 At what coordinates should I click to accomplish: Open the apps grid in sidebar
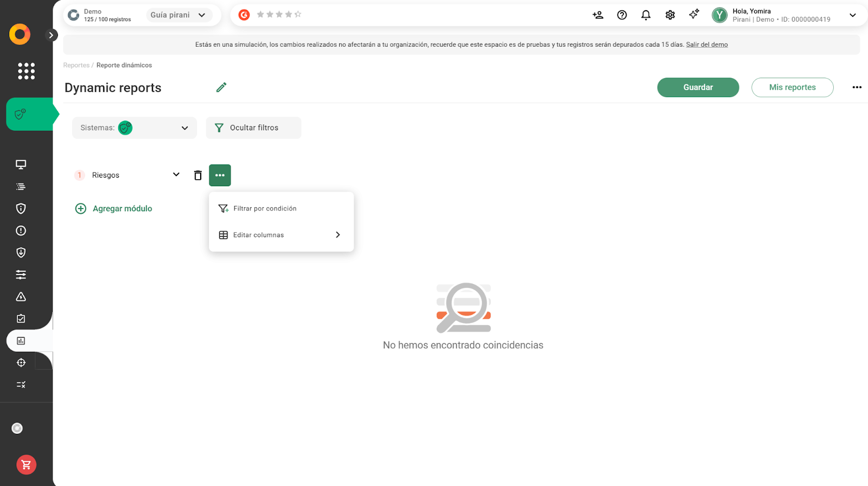point(26,71)
